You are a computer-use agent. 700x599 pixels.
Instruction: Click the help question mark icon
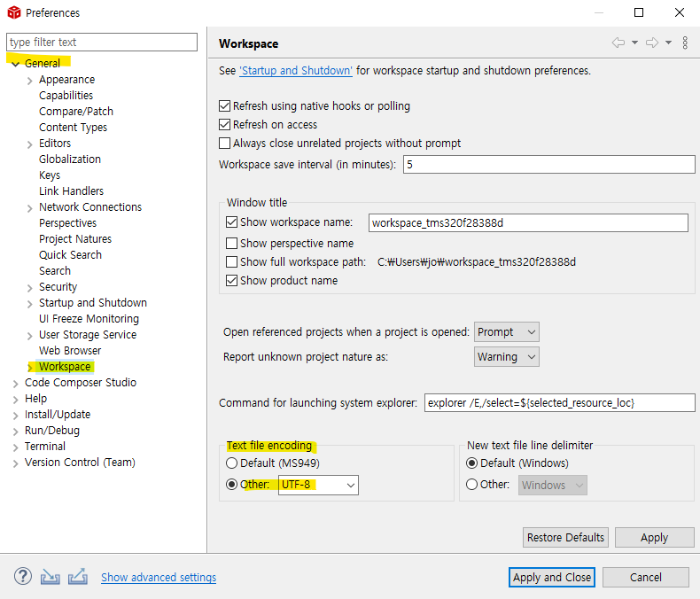(23, 576)
